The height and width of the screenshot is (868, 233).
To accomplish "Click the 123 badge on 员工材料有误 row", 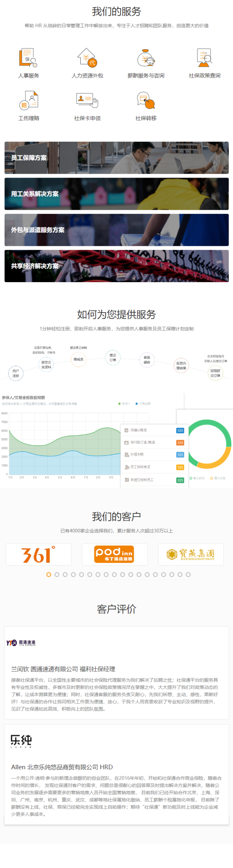I will pyautogui.click(x=180, y=467).
